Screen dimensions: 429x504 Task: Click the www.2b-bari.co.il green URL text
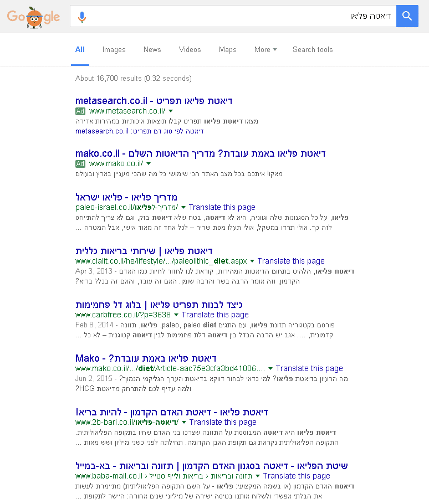tap(127, 422)
